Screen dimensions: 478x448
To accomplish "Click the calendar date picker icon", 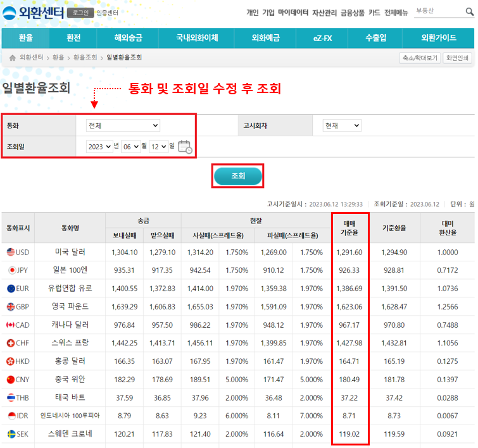I will coord(184,147).
